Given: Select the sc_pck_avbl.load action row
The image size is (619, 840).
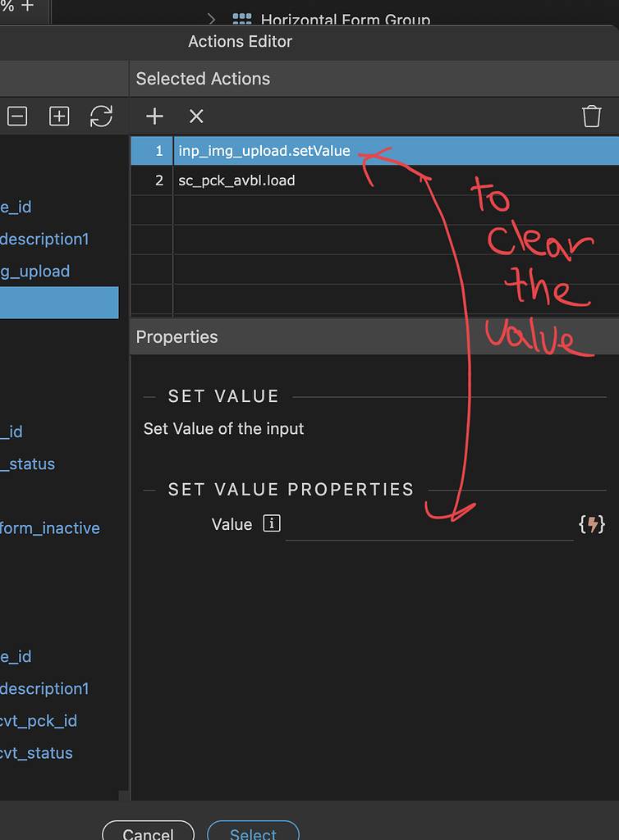Looking at the screenshot, I should tap(236, 180).
